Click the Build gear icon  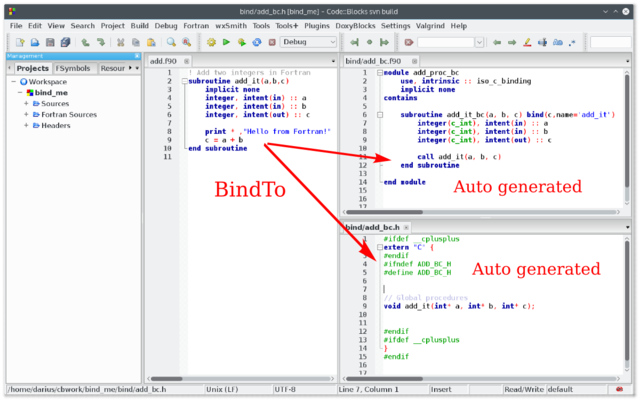tap(211, 42)
